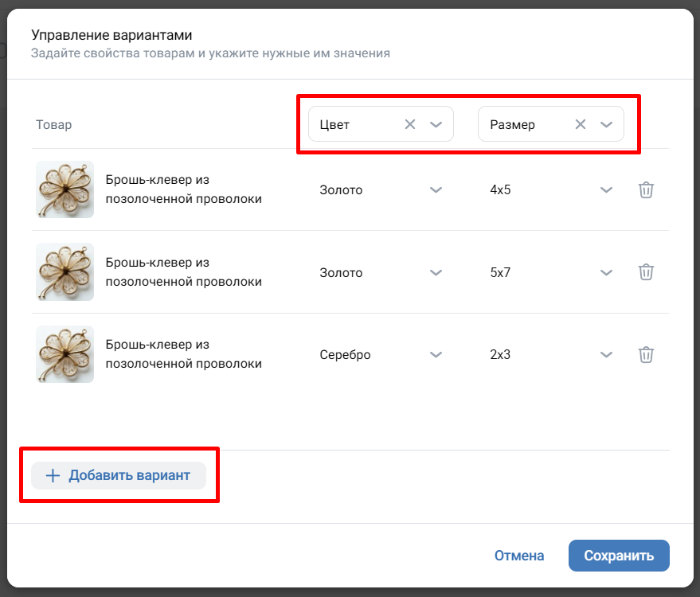Click second brooch product thumbnail

[65, 272]
